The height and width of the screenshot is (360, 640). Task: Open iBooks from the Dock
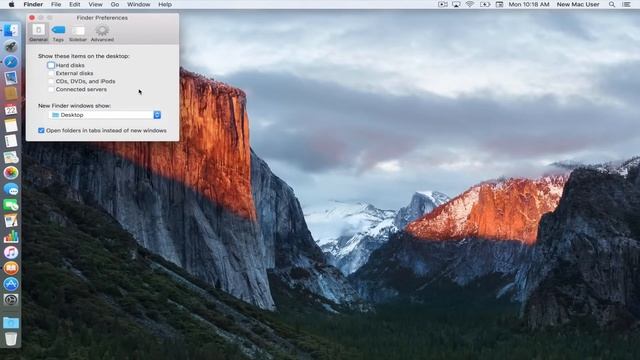(x=11, y=268)
